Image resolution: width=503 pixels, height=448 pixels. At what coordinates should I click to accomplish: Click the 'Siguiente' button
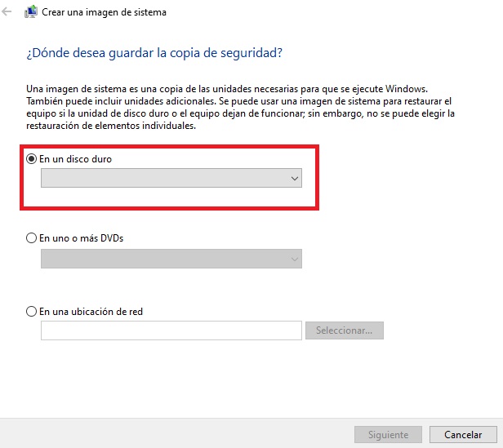point(388,434)
